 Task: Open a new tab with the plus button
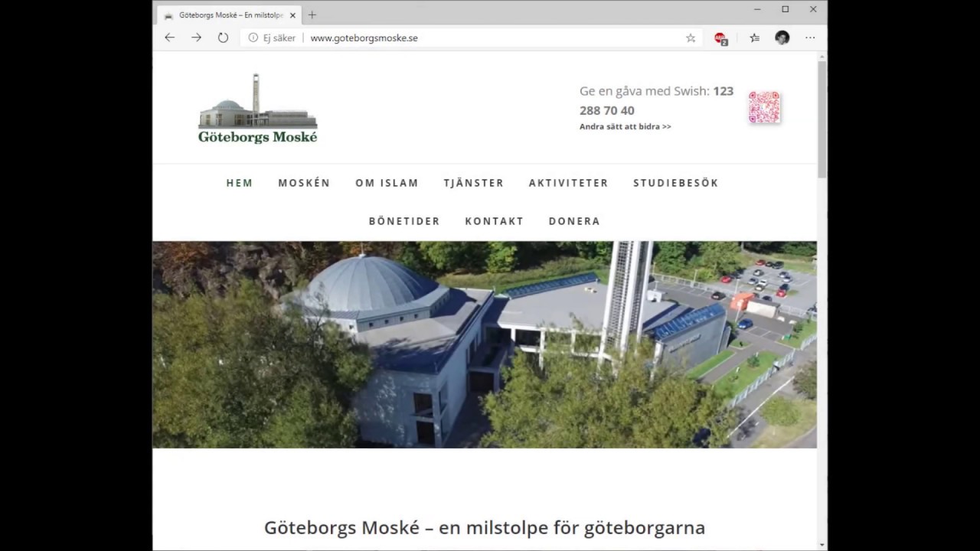[x=312, y=15]
